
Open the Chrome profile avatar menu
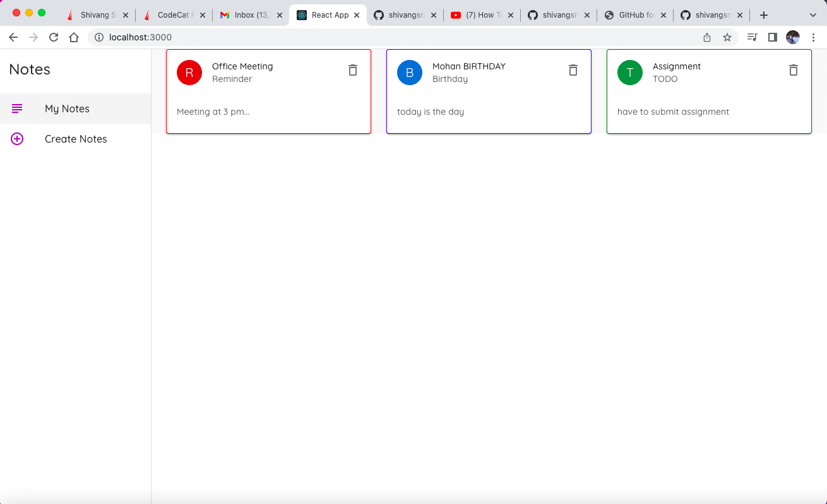pyautogui.click(x=792, y=37)
